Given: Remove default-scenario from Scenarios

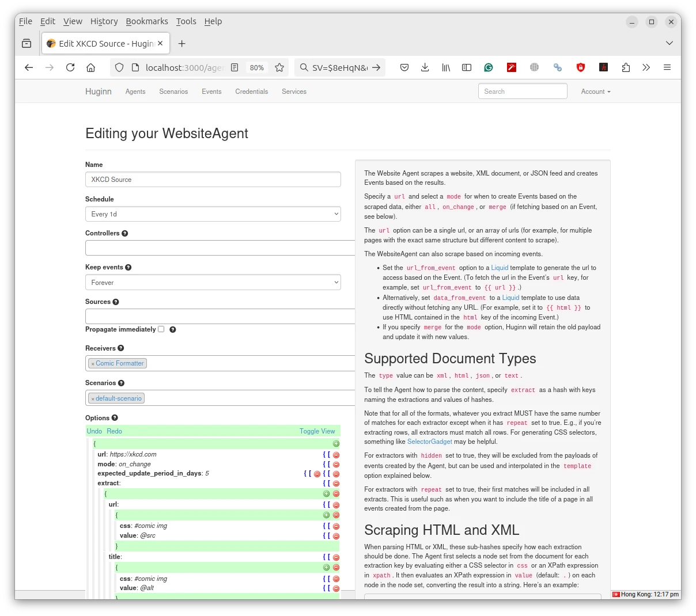Looking at the screenshot, I should 93,399.
